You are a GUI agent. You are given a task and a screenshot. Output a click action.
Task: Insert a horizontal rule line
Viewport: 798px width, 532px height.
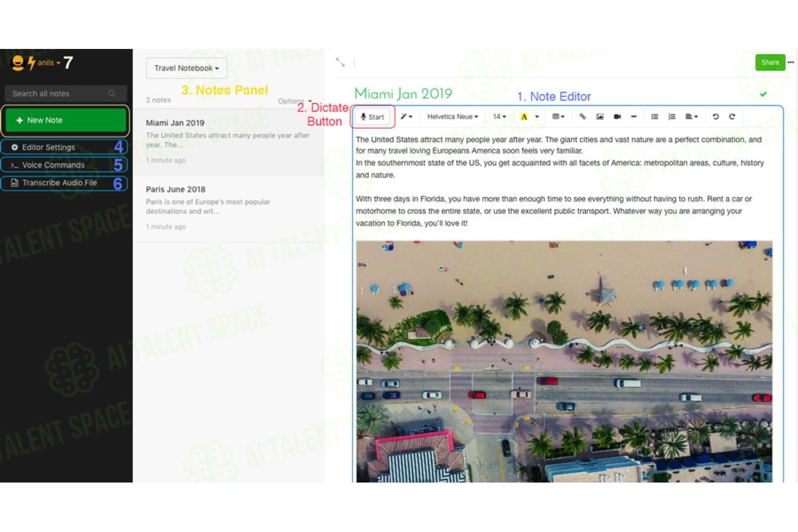pos(634,117)
